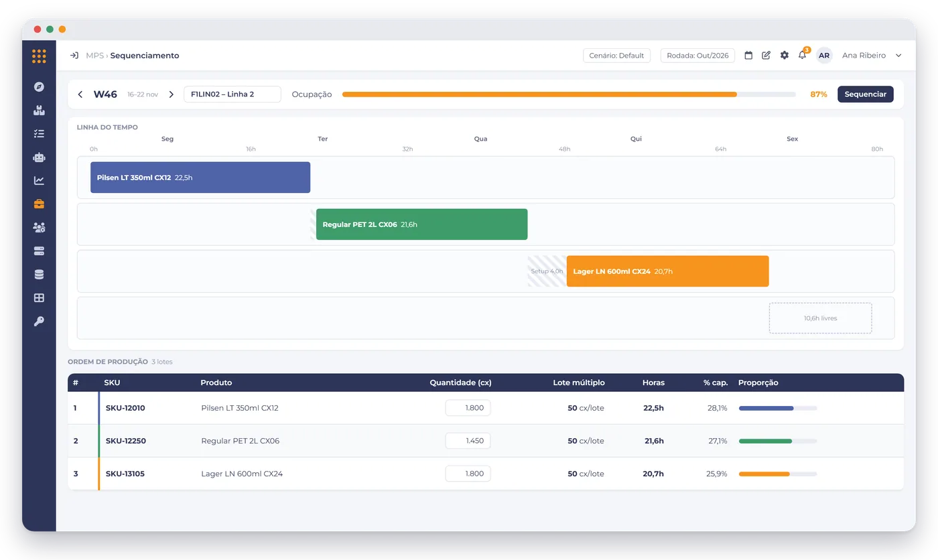Open the table grid icon in sidebar

point(39,297)
